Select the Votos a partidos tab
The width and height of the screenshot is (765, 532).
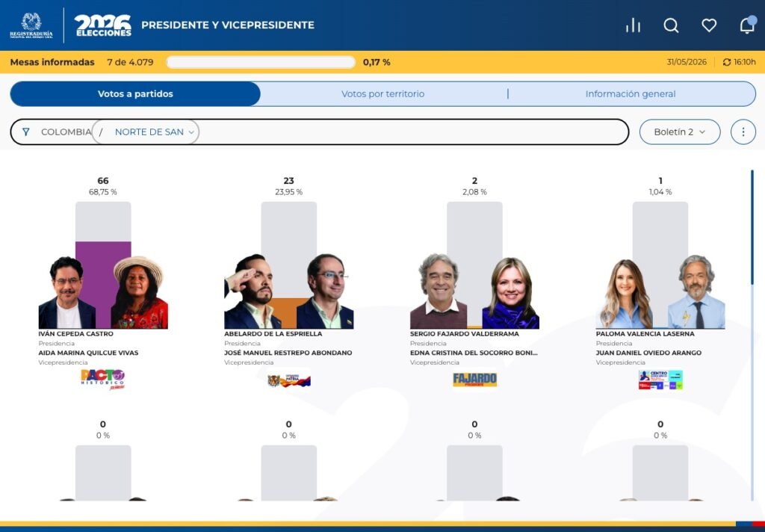click(135, 93)
